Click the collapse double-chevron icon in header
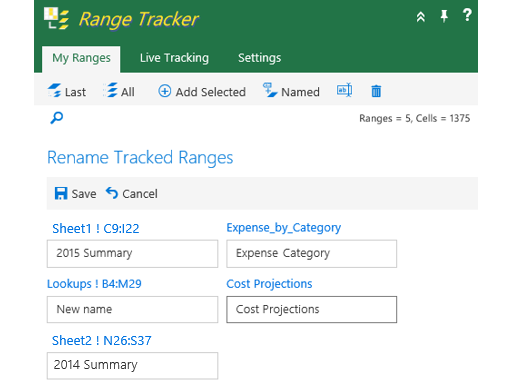 421,16
